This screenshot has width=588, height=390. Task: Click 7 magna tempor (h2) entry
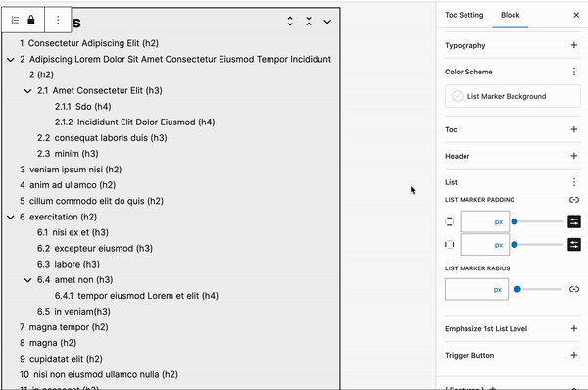click(x=64, y=327)
